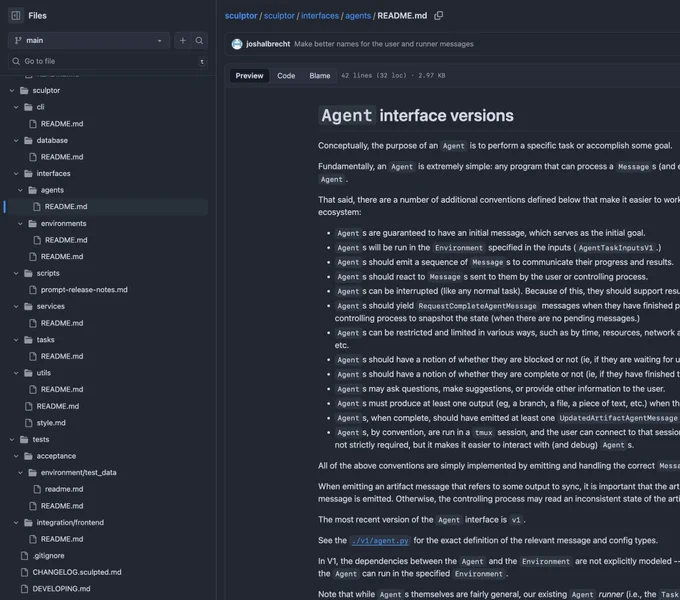This screenshot has width=680, height=600.
Task: Open style.md file
Action: pyautogui.click(x=51, y=423)
